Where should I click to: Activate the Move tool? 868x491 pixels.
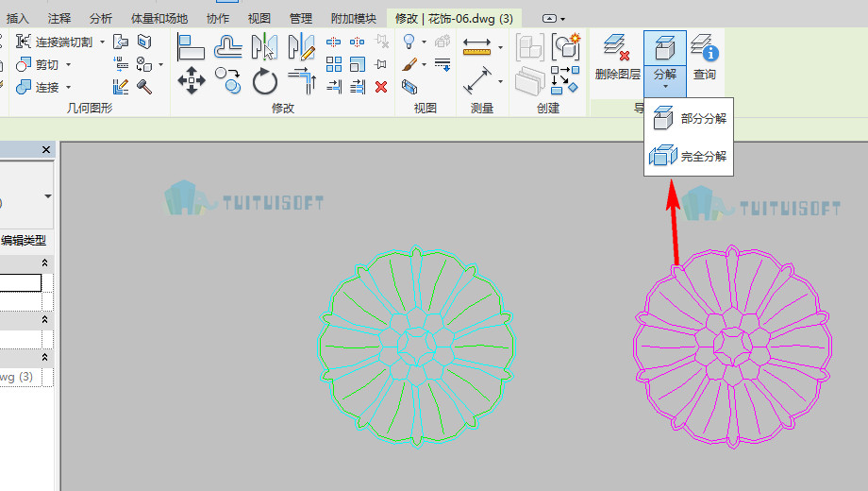click(191, 81)
